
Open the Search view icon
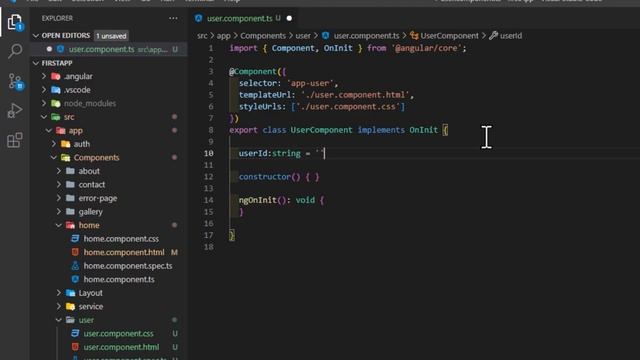[15, 51]
